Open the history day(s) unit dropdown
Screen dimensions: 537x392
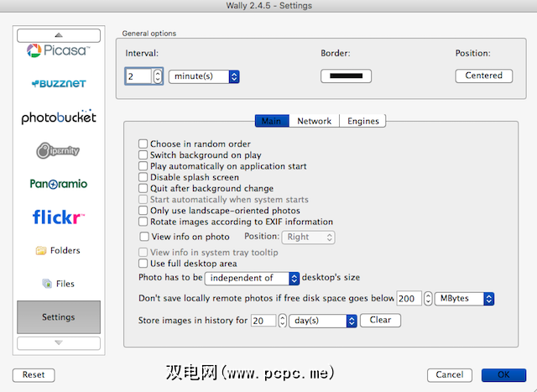point(323,321)
